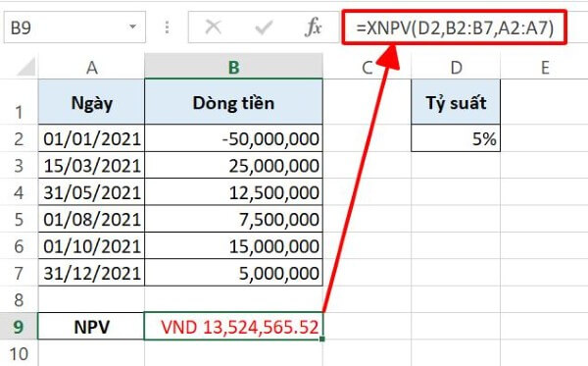This screenshot has height=366, width=588.
Task: Click the fill handle of cell B9
Action: (x=322, y=339)
